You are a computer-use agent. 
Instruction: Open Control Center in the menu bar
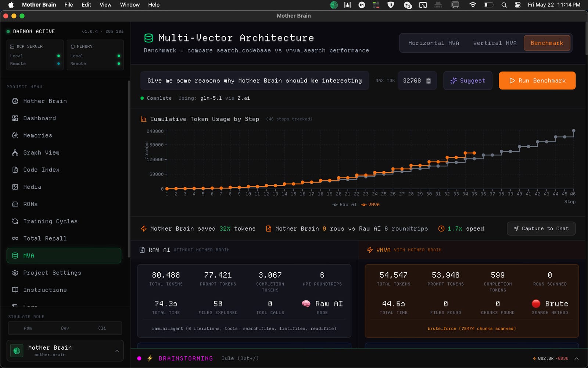tap(518, 5)
